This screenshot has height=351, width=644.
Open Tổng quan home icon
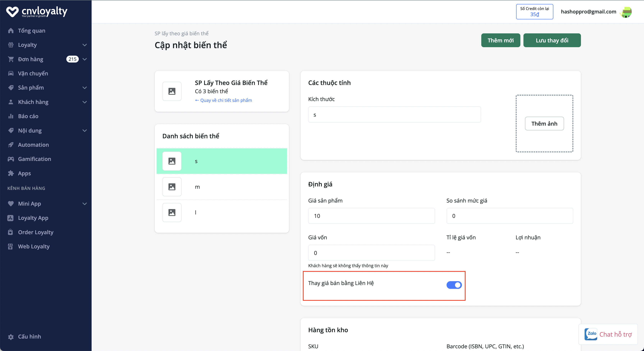[x=11, y=30]
